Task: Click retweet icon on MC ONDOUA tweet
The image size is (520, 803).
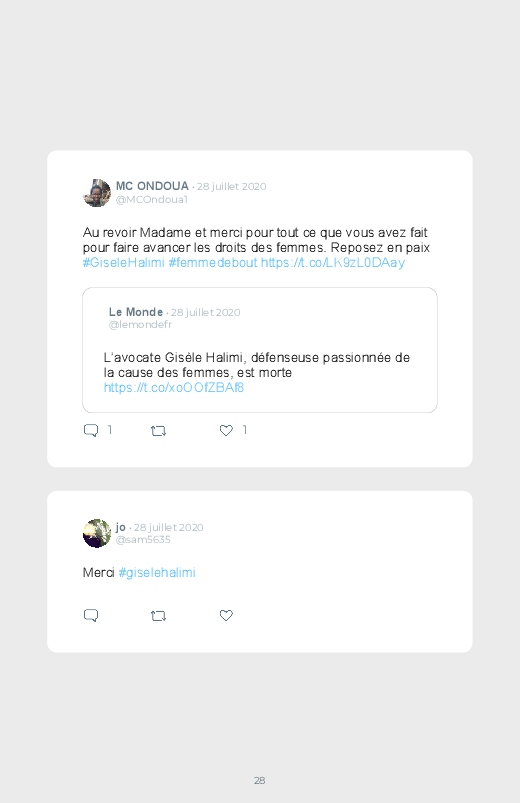Action: [x=158, y=431]
